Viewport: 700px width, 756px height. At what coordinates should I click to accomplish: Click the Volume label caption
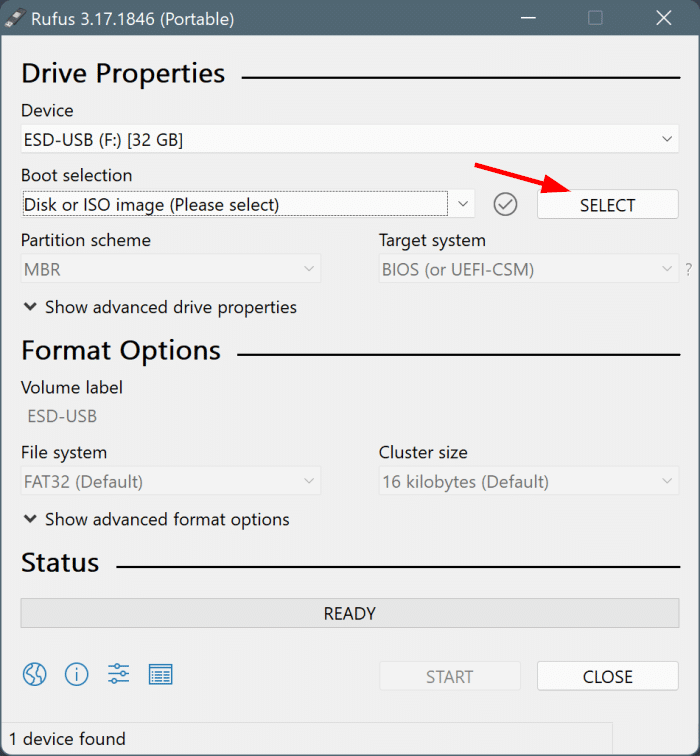(x=71, y=388)
